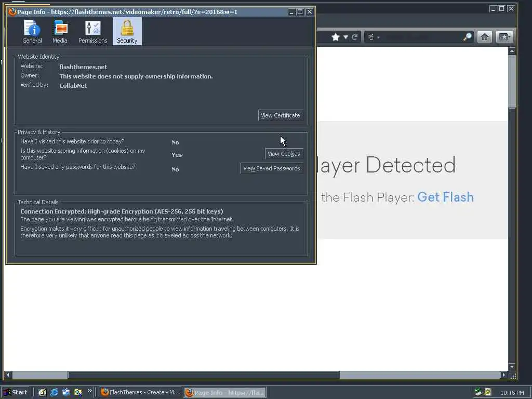The width and height of the screenshot is (532, 399).
Task: Close the main browser window
Action: (511, 9)
